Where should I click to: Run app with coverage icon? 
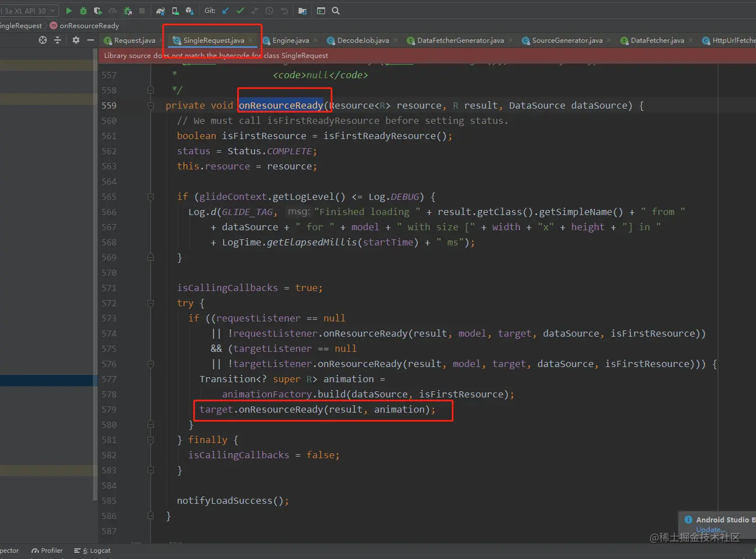[x=98, y=11]
